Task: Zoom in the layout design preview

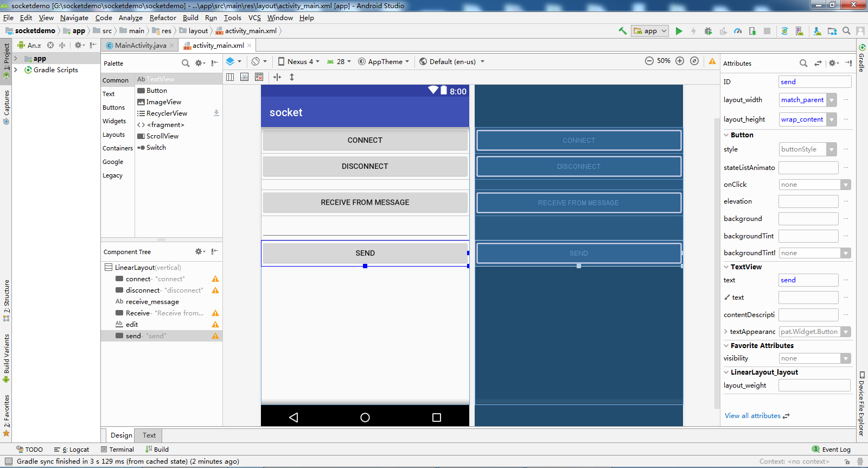Action: click(x=680, y=61)
